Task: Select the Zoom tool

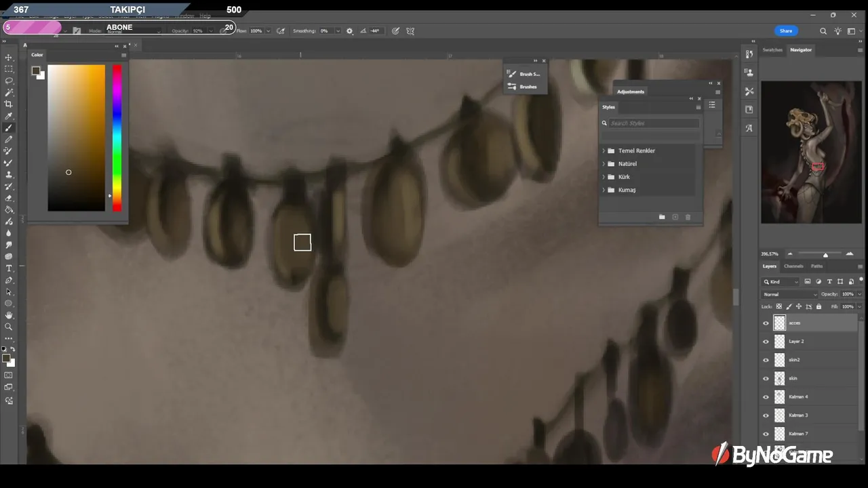Action: pos(9,327)
